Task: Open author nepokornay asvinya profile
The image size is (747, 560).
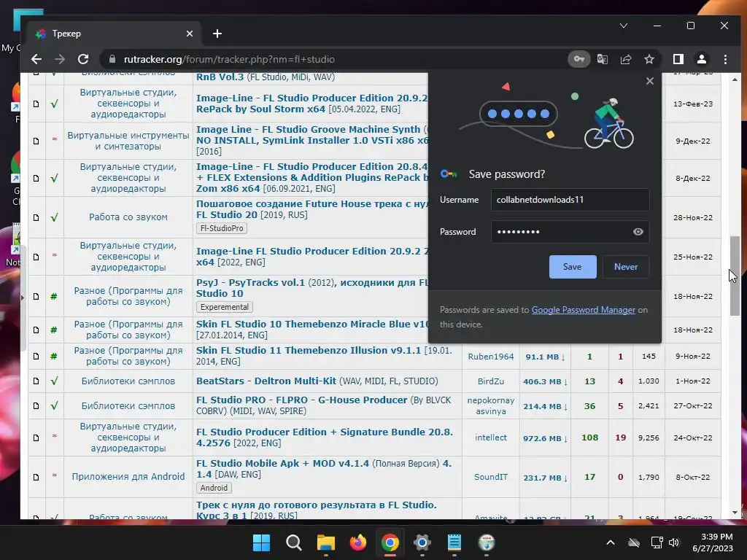Action: [x=491, y=405]
